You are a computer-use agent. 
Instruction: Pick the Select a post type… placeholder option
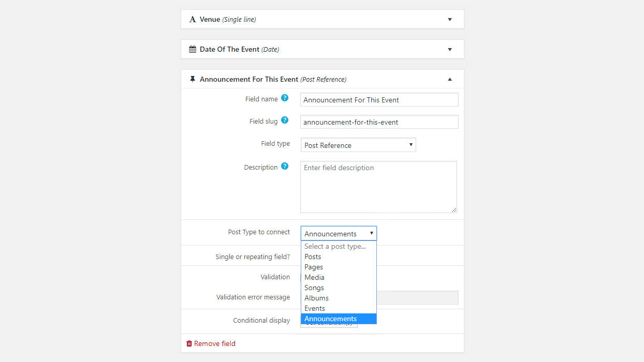339,246
